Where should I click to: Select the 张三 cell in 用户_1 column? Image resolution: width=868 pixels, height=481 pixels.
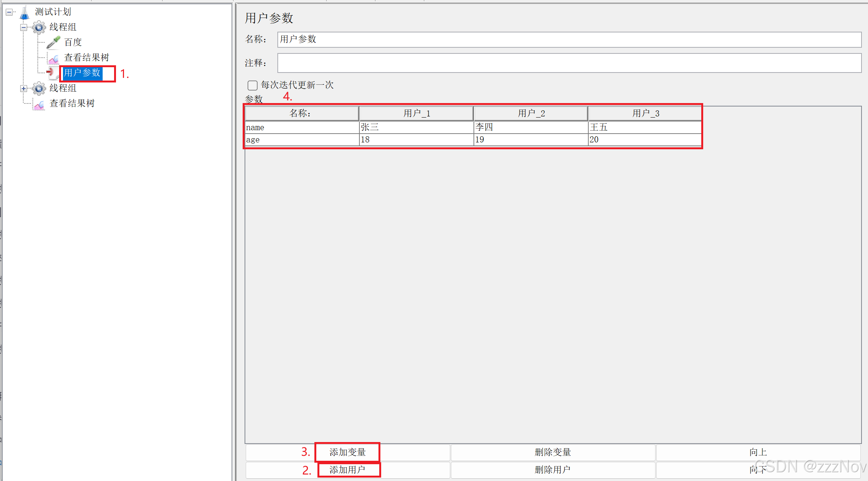tap(416, 128)
